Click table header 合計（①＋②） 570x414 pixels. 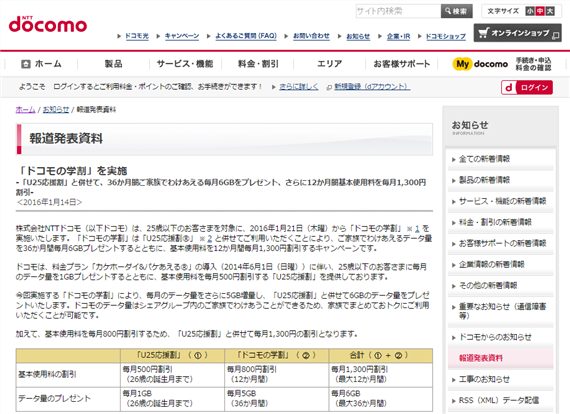pos(381,355)
